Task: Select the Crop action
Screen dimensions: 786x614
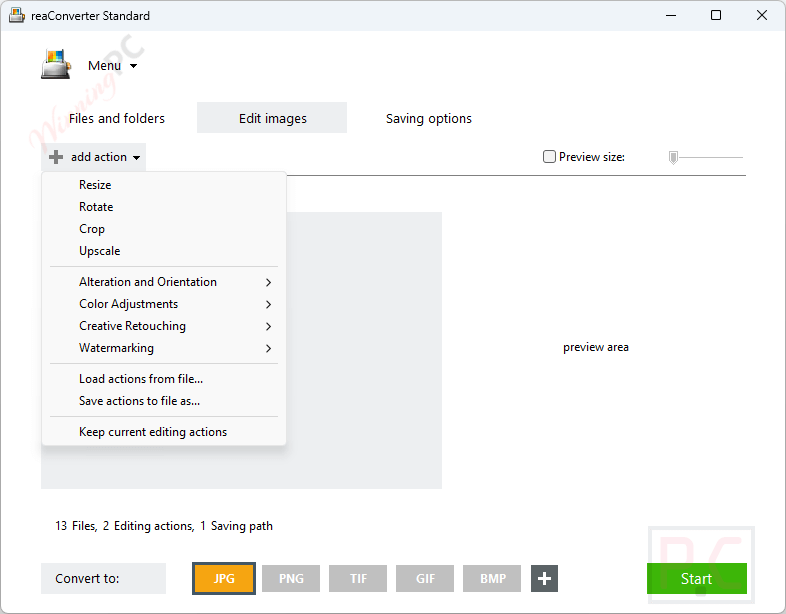Action: pos(164,229)
